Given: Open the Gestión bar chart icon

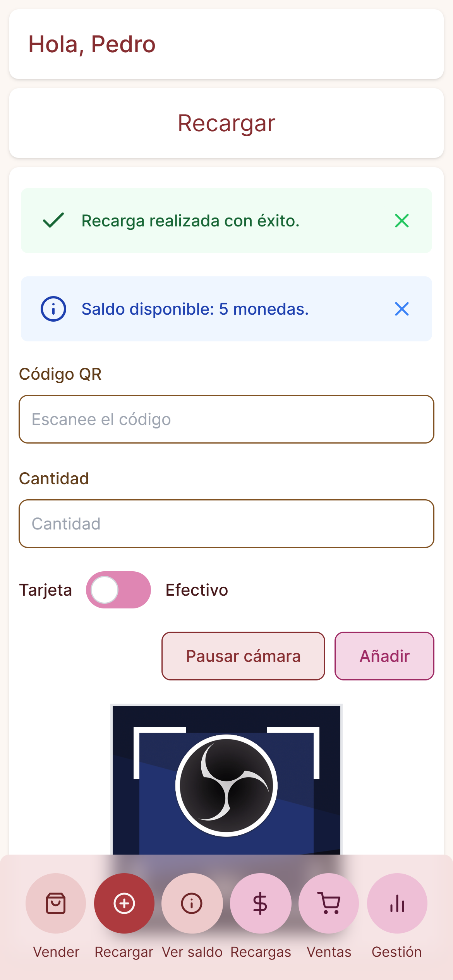Looking at the screenshot, I should point(397,903).
